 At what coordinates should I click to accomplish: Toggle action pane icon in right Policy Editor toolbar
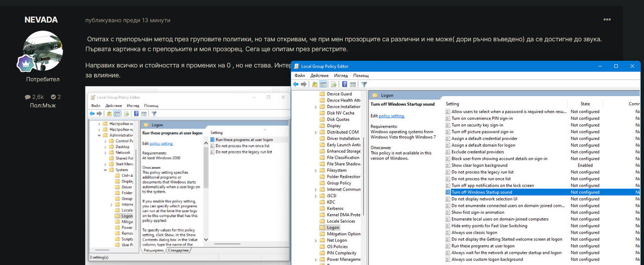[353, 84]
